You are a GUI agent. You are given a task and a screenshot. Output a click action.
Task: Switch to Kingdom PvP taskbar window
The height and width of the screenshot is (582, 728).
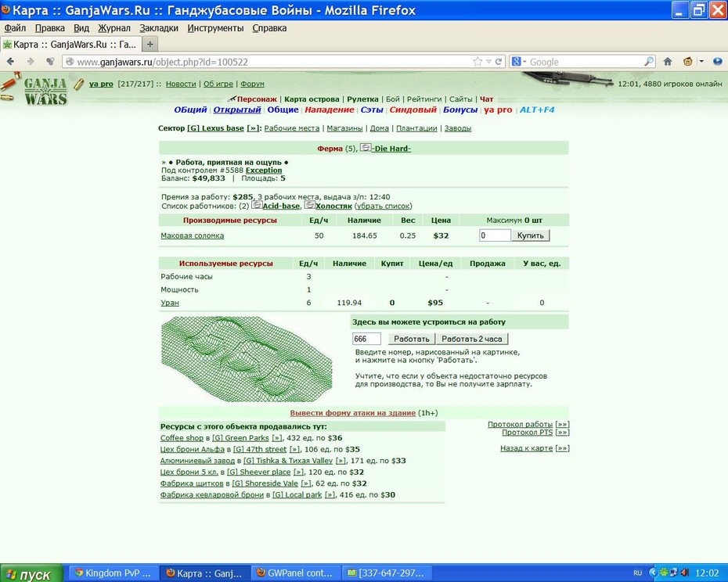coord(113,573)
